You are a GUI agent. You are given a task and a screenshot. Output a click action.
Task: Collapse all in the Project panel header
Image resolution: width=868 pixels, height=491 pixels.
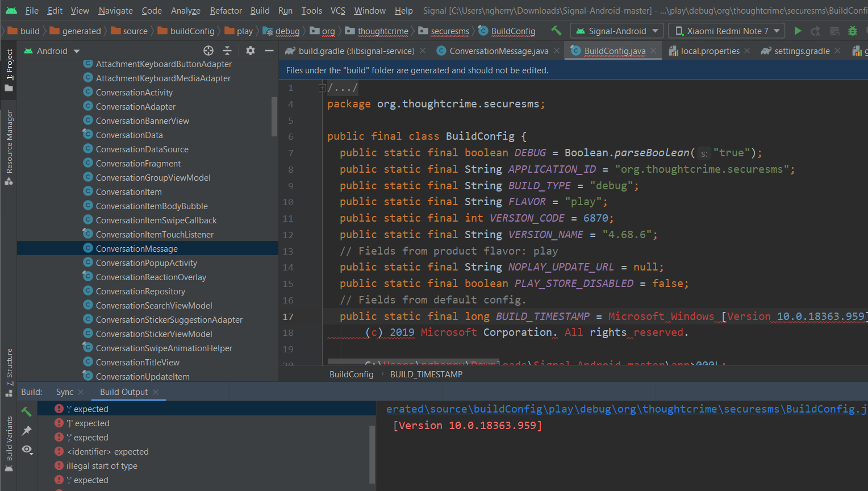(x=227, y=51)
